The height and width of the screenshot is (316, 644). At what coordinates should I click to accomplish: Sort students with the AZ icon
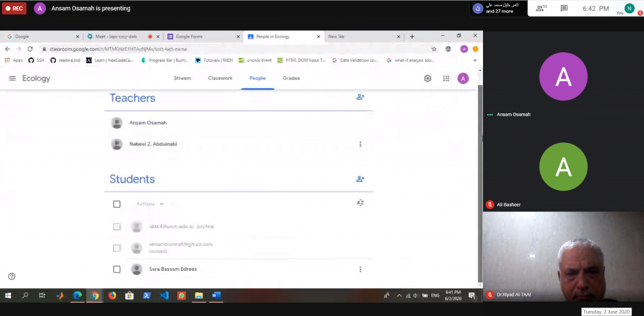tap(360, 203)
